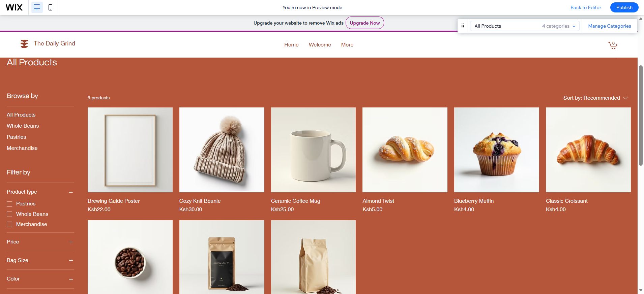This screenshot has width=644, height=294.
Task: Browse the Merchandise category link
Action: tap(22, 148)
